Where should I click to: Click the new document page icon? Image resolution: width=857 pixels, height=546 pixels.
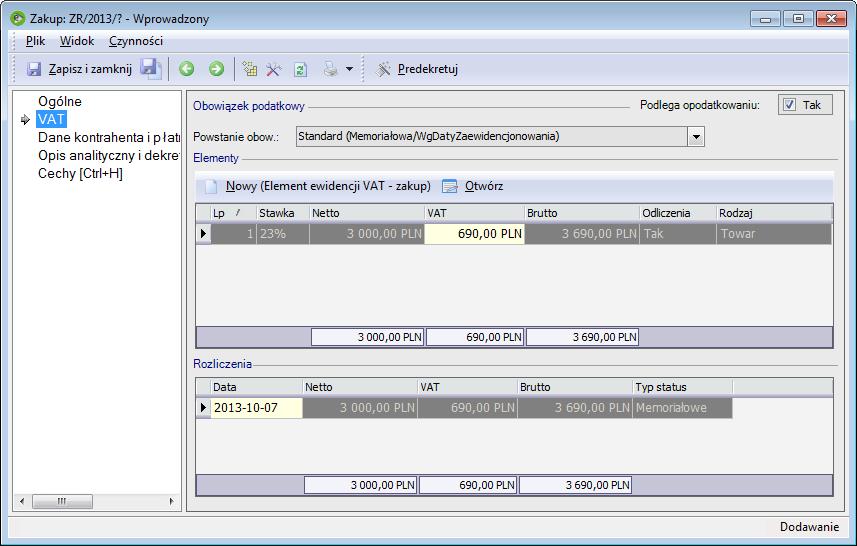[211, 186]
